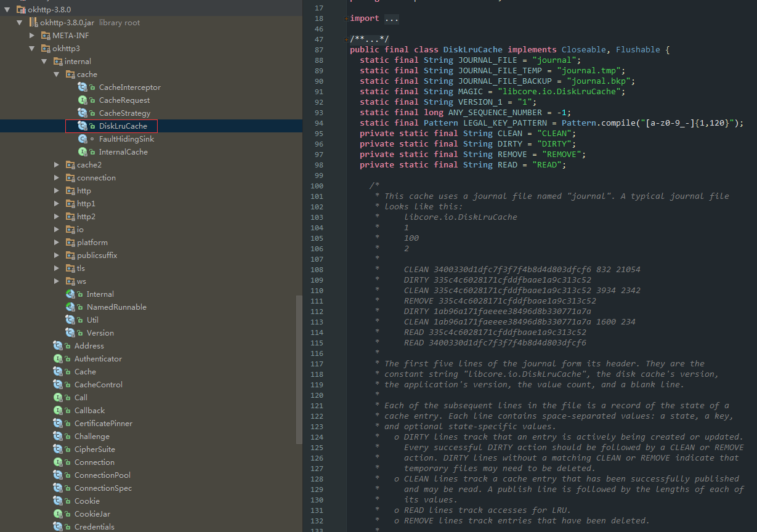Click the Internal class icon

pyautogui.click(x=70, y=294)
